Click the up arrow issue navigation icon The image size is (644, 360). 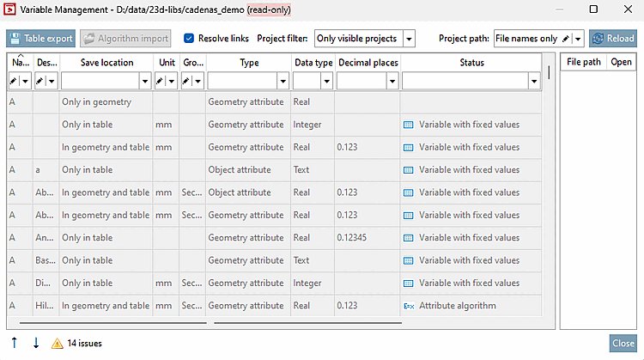(x=15, y=343)
